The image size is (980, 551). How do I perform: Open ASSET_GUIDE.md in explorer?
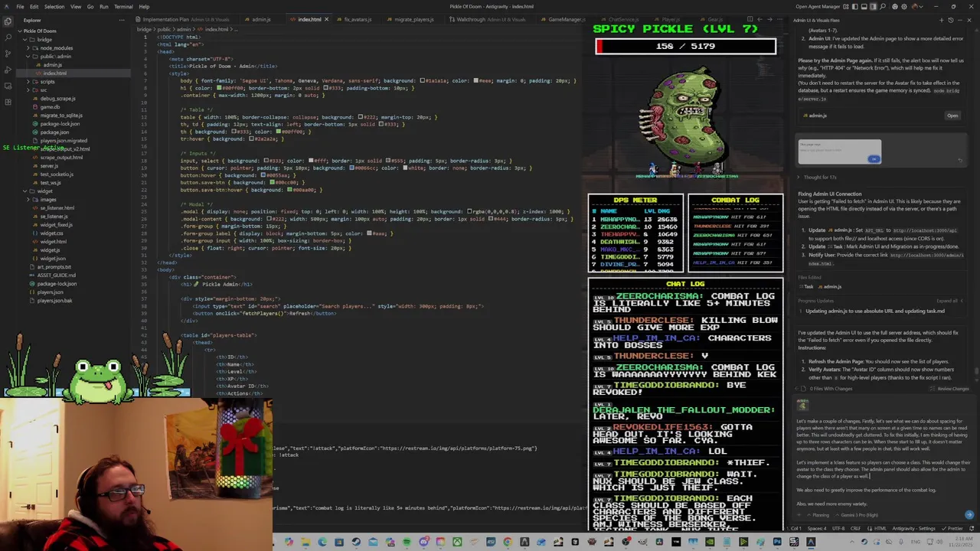[x=56, y=275]
